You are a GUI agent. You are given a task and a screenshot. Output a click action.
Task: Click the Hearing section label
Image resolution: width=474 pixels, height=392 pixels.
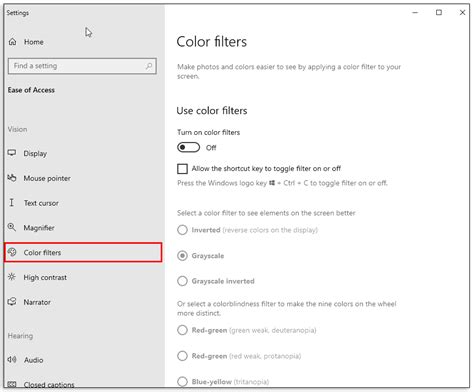tap(20, 336)
